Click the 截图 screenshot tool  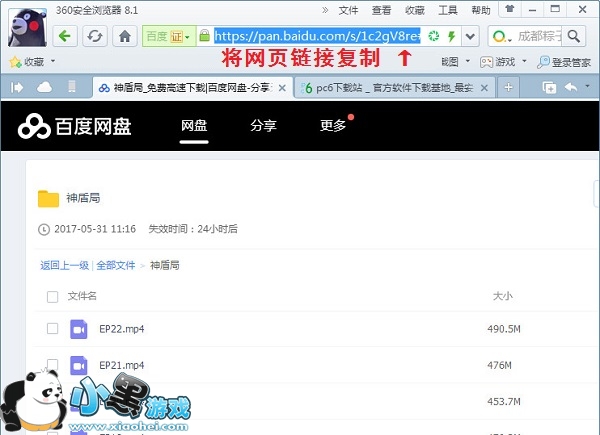(450, 62)
